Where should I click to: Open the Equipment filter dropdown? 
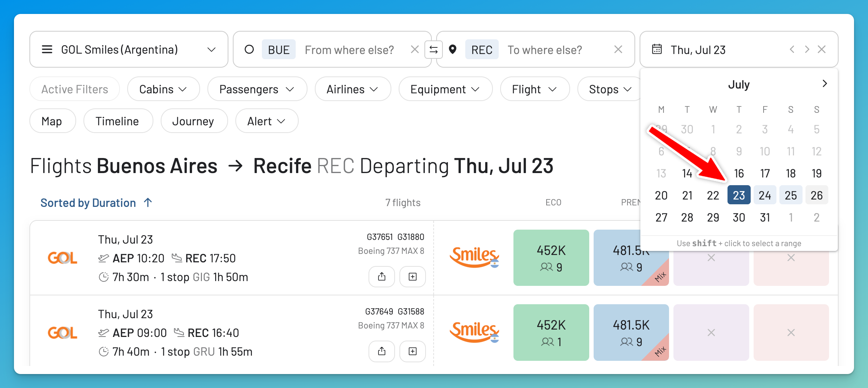click(445, 89)
